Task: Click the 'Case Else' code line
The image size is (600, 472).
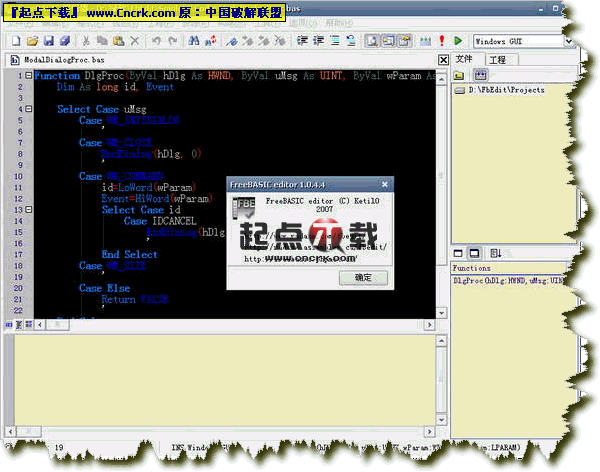Action: click(x=104, y=288)
